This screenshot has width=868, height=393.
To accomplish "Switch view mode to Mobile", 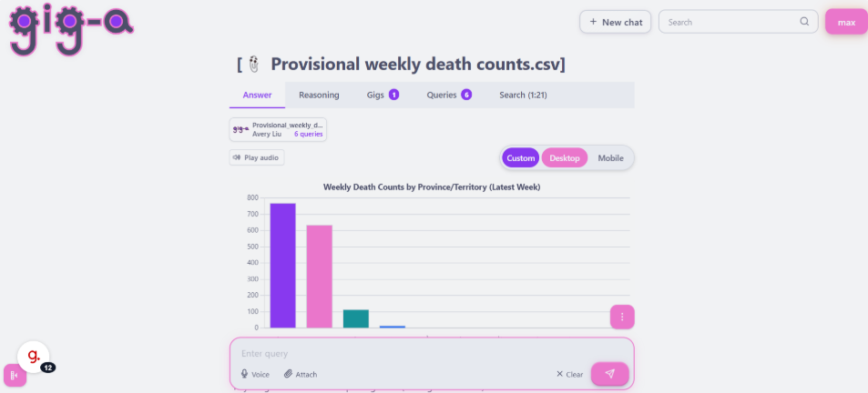I will [x=610, y=158].
